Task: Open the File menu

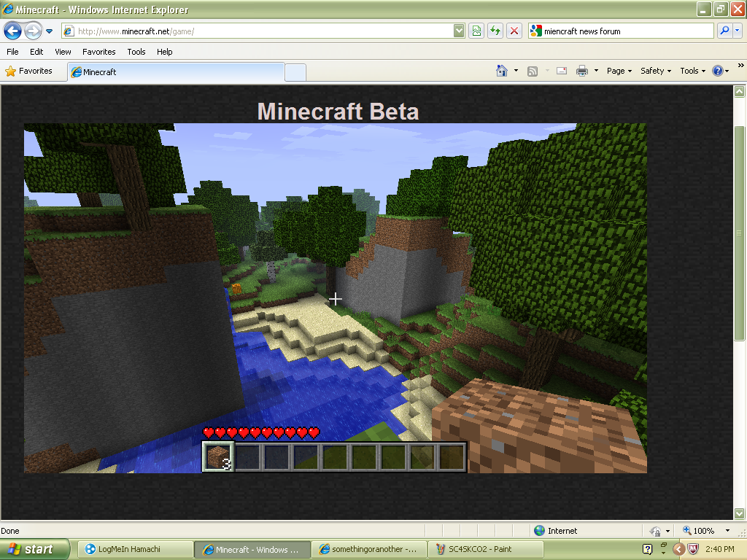Action: pos(13,52)
